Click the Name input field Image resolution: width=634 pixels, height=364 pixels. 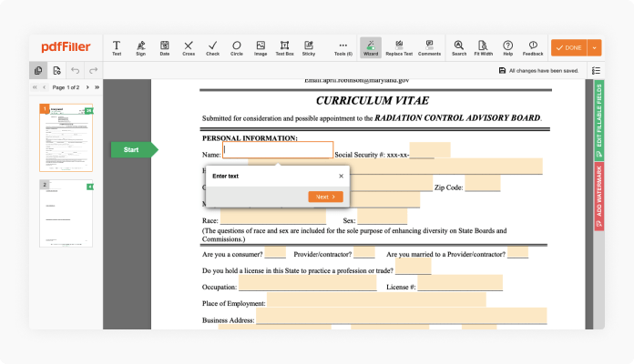[x=278, y=151]
